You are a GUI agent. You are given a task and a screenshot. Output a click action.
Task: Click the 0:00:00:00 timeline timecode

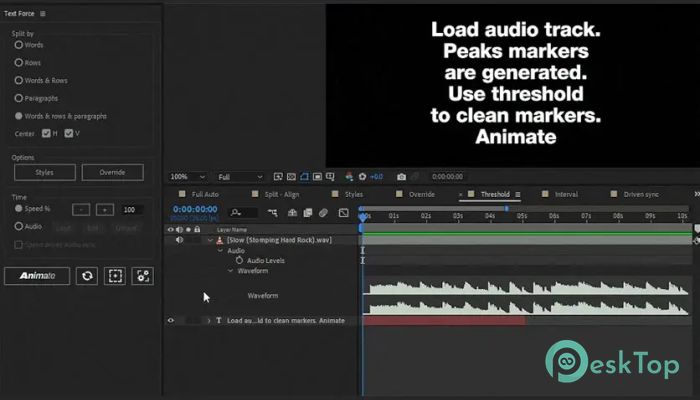click(x=195, y=209)
